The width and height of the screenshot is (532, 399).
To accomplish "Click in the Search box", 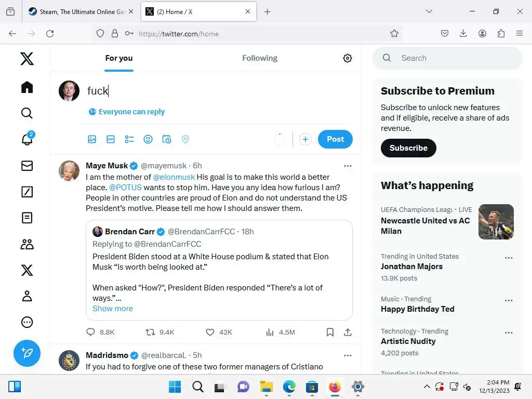I will click(x=447, y=58).
